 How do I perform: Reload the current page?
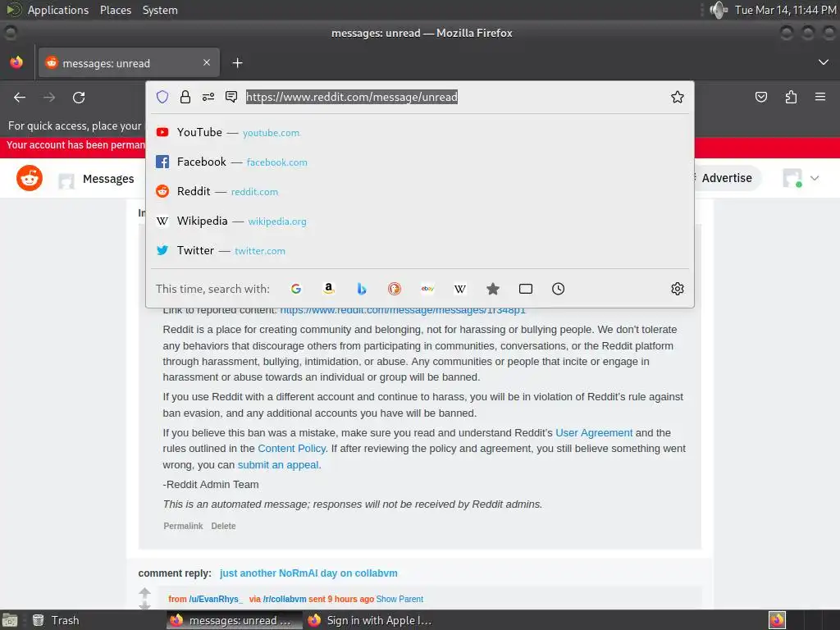79,97
